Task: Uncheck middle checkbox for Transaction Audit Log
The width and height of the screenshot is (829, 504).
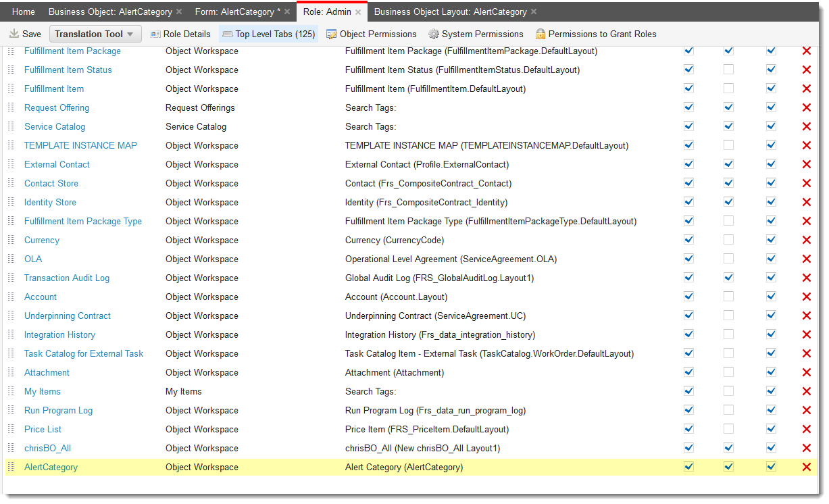Action: (x=728, y=277)
